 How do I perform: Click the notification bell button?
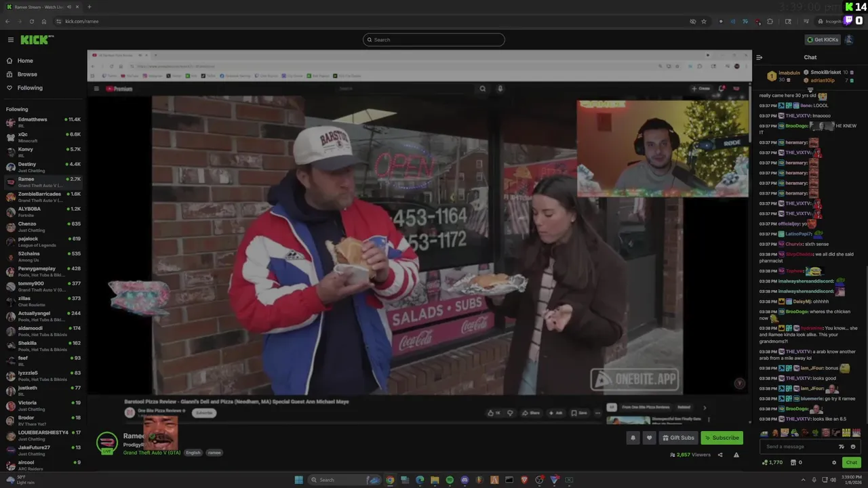633,438
